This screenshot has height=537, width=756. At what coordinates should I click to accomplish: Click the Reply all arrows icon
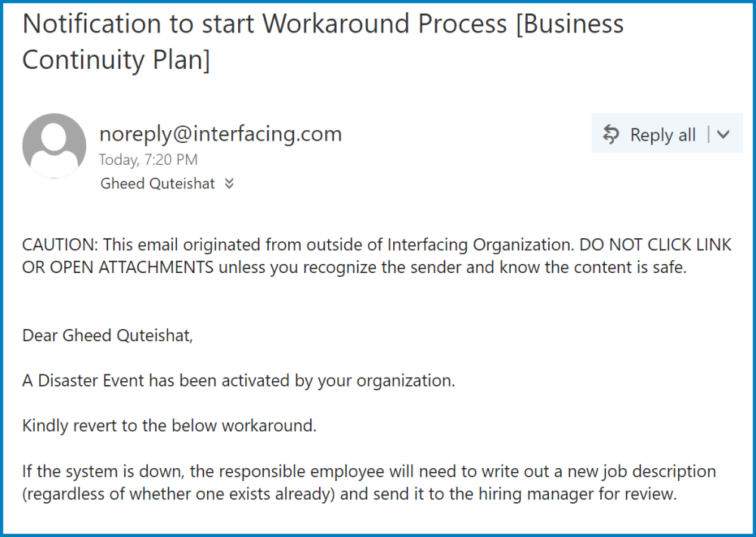(611, 135)
